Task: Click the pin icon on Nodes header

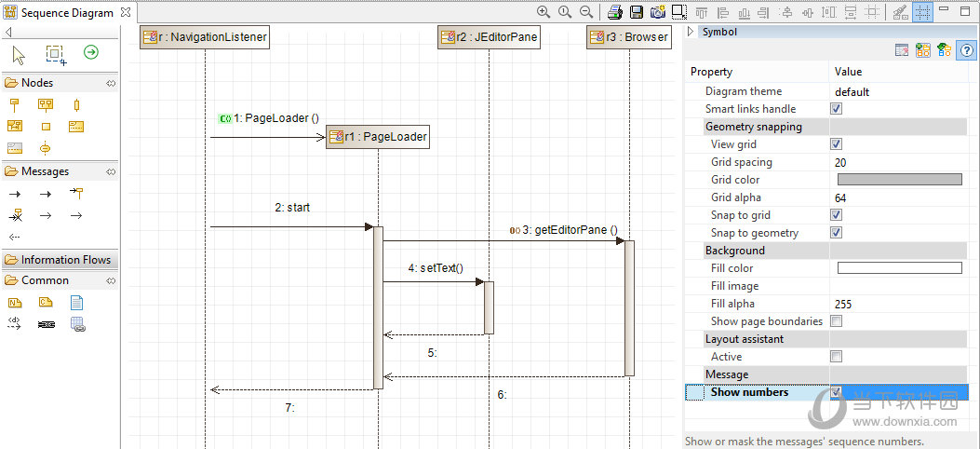Action: 111,83
